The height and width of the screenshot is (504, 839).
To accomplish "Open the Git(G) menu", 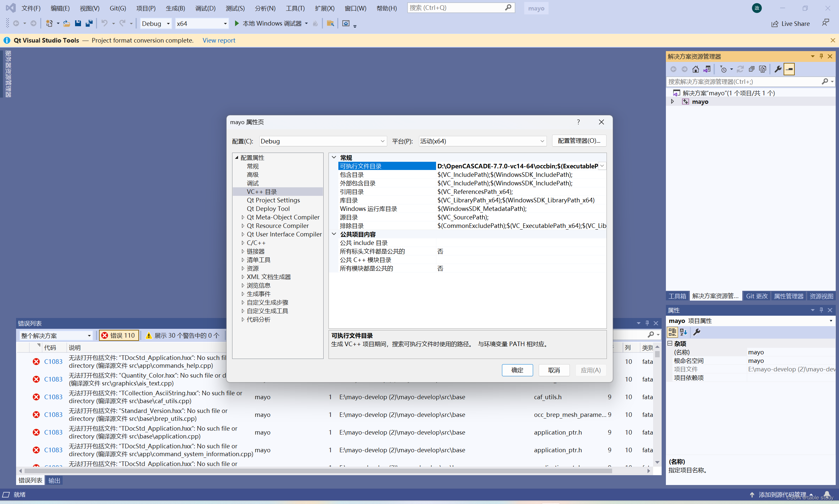I will [118, 8].
